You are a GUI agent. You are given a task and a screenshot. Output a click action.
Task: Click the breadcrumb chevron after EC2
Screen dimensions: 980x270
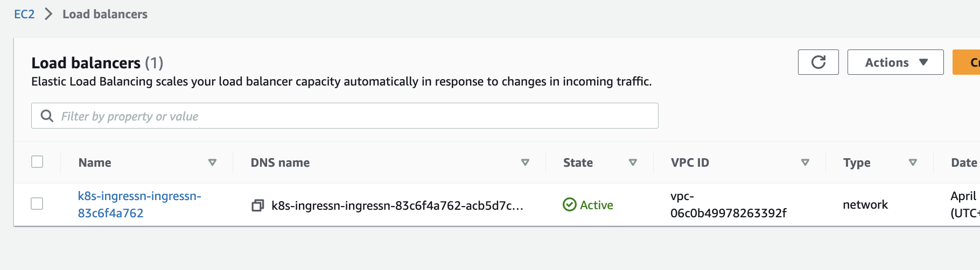(48, 14)
